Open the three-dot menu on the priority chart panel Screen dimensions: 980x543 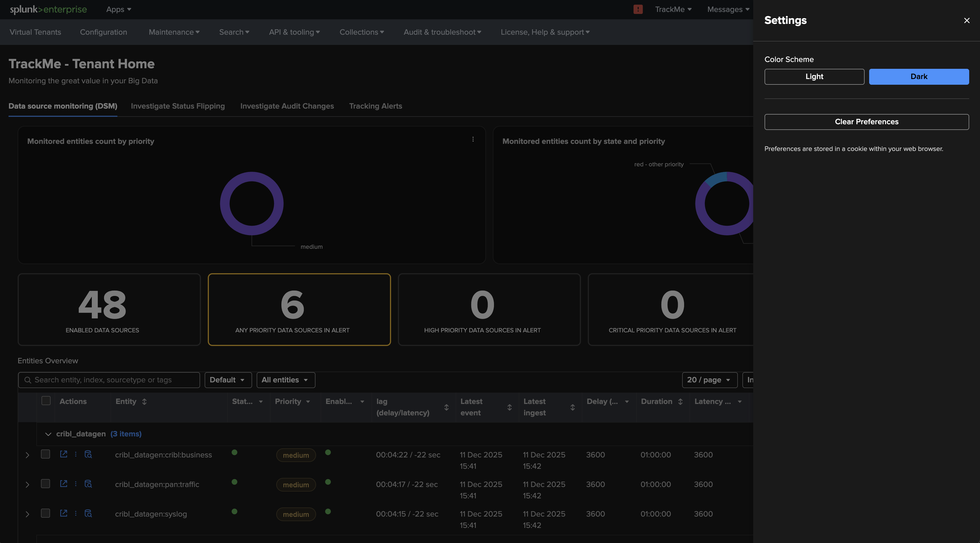pos(473,139)
